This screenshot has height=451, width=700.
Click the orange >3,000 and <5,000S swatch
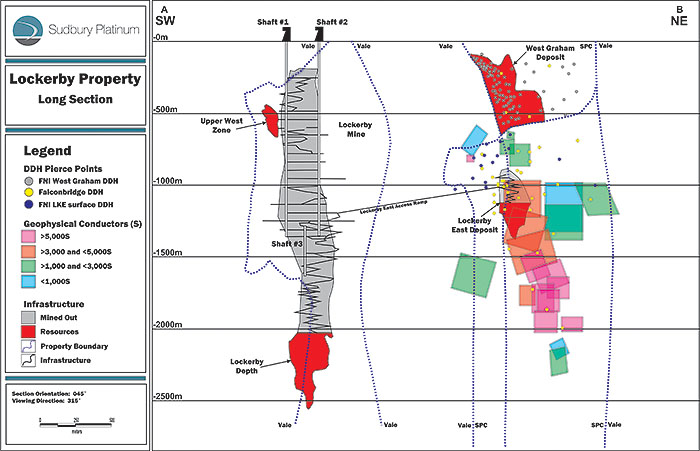pyautogui.click(x=29, y=251)
